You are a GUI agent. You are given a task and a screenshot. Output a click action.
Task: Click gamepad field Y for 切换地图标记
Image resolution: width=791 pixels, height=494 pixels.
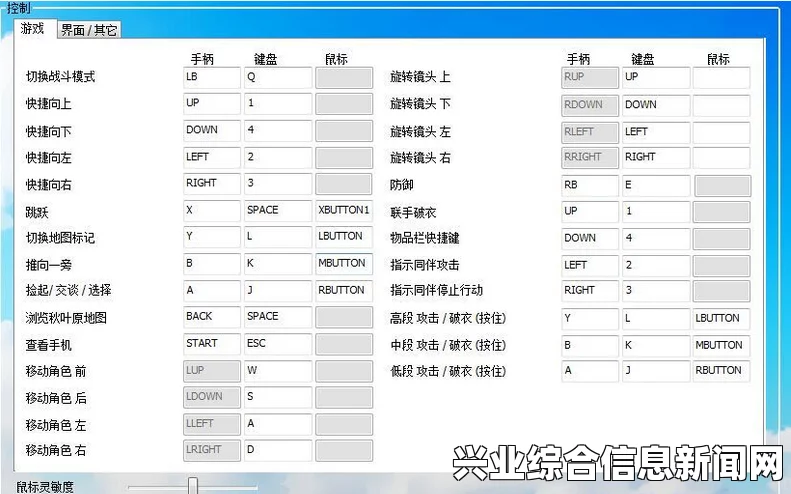click(x=212, y=237)
